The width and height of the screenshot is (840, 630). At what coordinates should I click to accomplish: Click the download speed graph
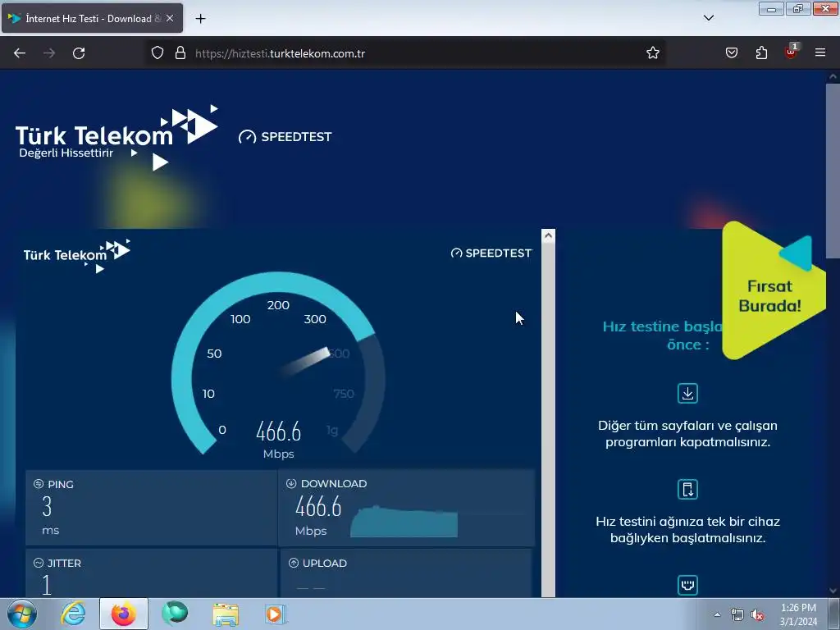(x=404, y=521)
